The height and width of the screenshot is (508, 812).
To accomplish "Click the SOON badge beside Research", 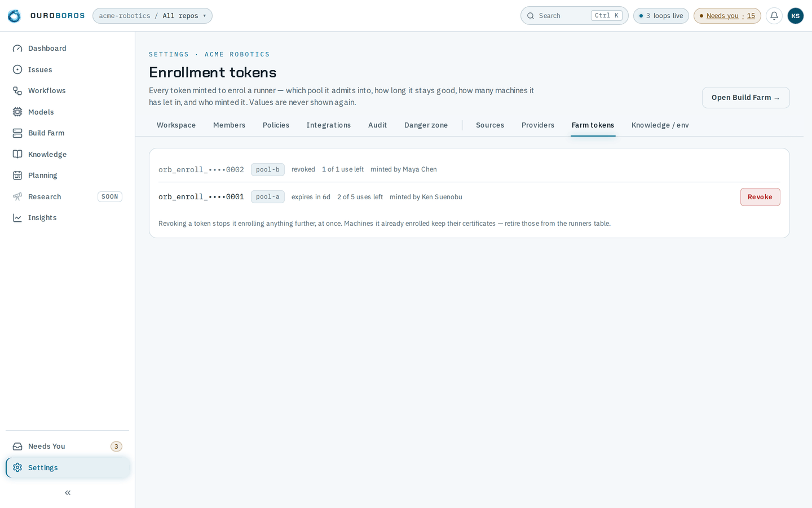I will click(x=110, y=196).
